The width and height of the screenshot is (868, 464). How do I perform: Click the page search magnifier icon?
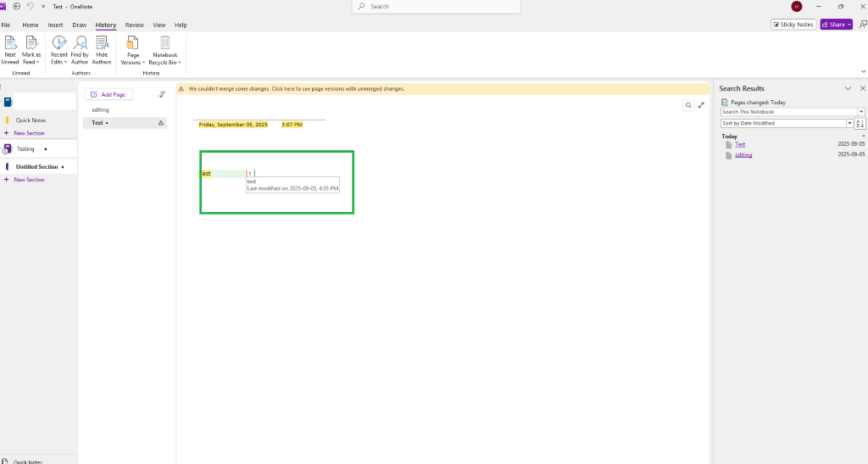[688, 105]
